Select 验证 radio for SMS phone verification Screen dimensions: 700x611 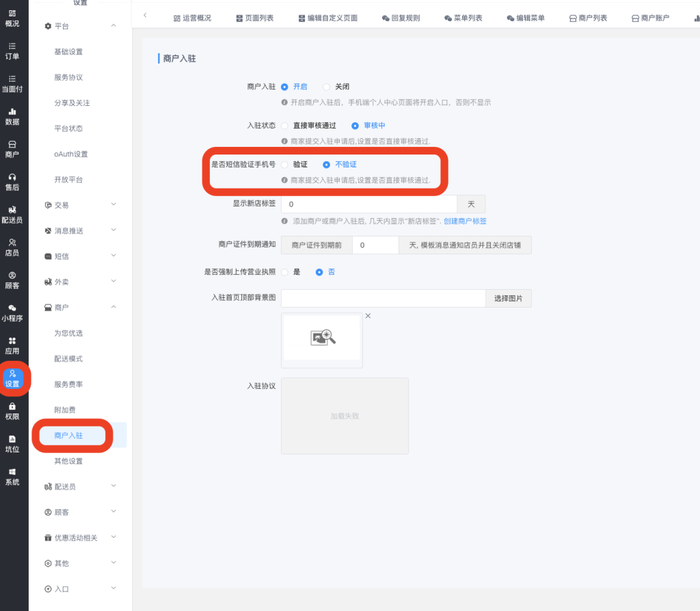(x=284, y=165)
